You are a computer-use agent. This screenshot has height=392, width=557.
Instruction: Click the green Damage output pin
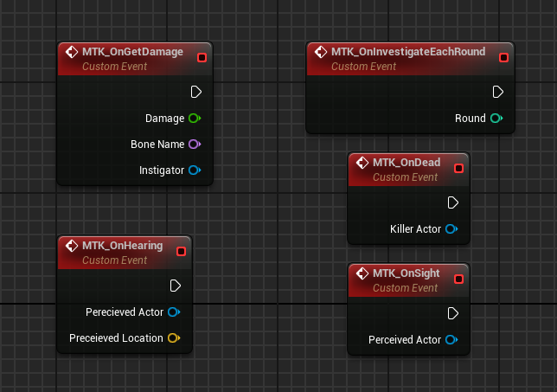(194, 119)
